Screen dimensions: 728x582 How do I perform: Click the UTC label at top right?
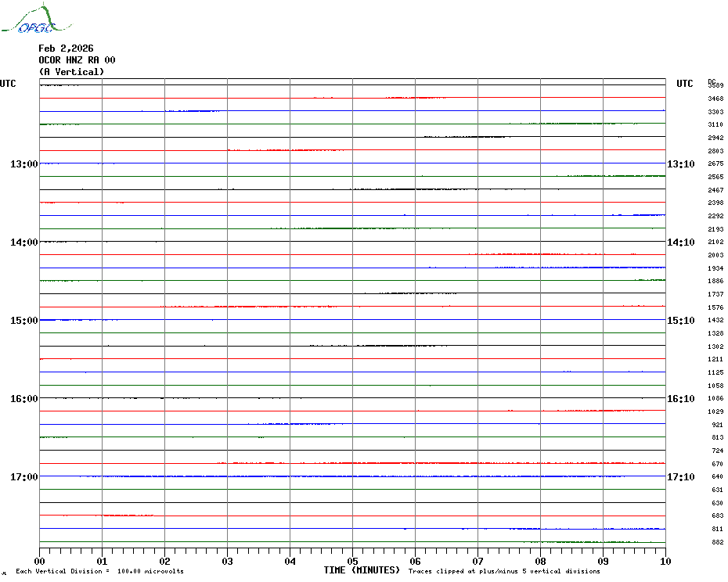pyautogui.click(x=684, y=84)
